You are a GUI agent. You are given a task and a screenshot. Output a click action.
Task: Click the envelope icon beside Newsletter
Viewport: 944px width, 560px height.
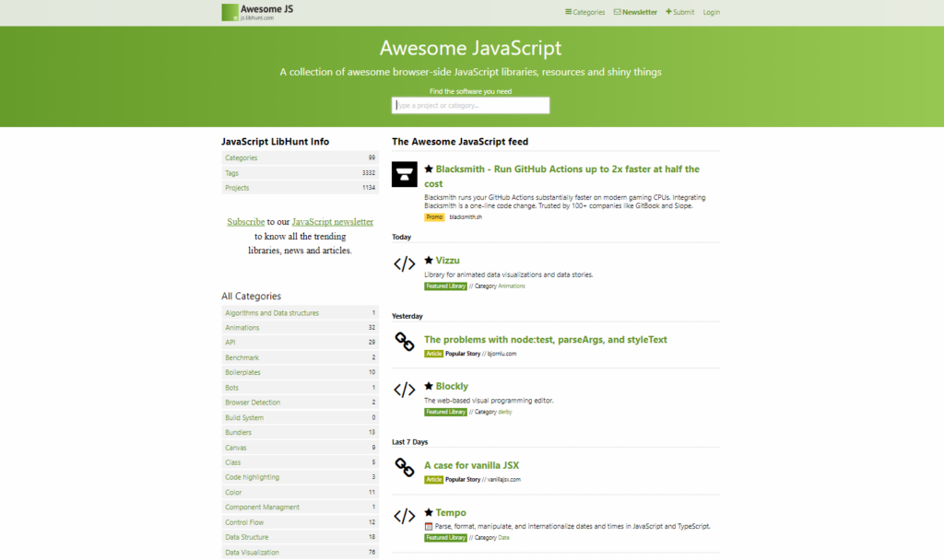[616, 12]
